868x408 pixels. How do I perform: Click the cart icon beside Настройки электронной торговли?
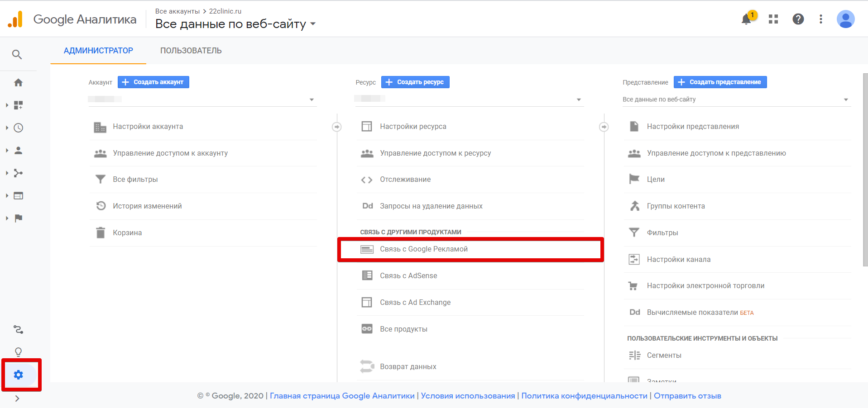[633, 286]
